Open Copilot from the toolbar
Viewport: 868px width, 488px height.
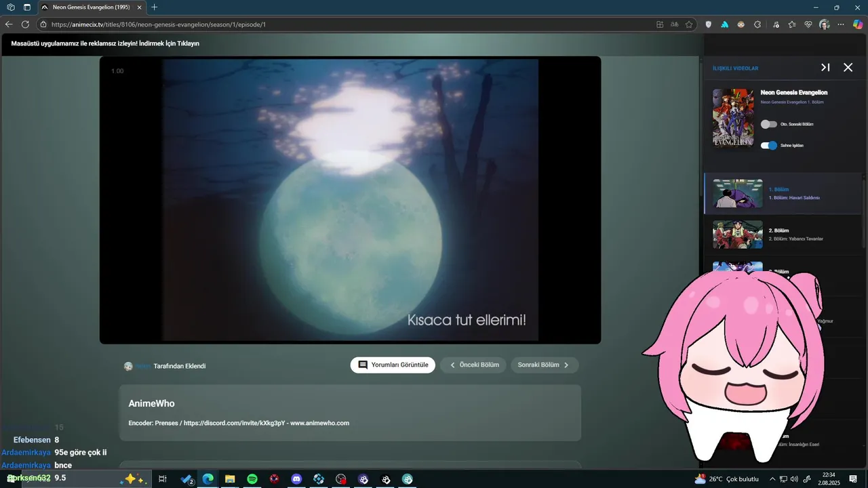pos(858,24)
